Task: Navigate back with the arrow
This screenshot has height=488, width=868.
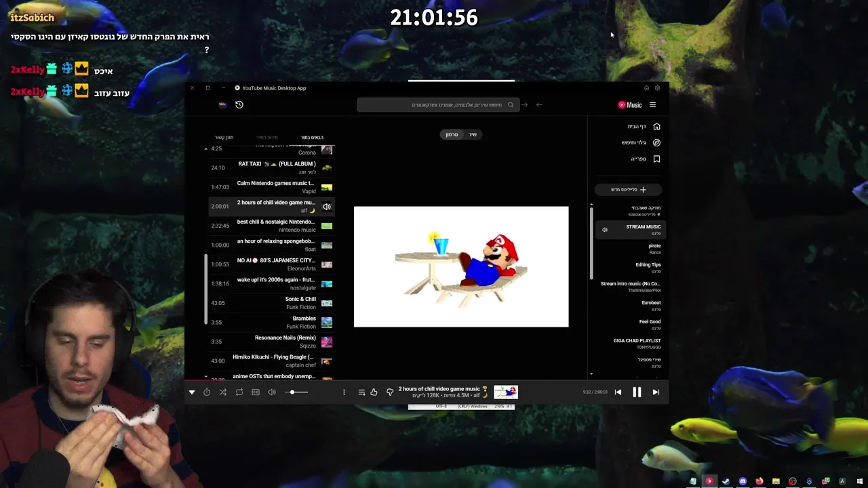Action: (x=539, y=104)
